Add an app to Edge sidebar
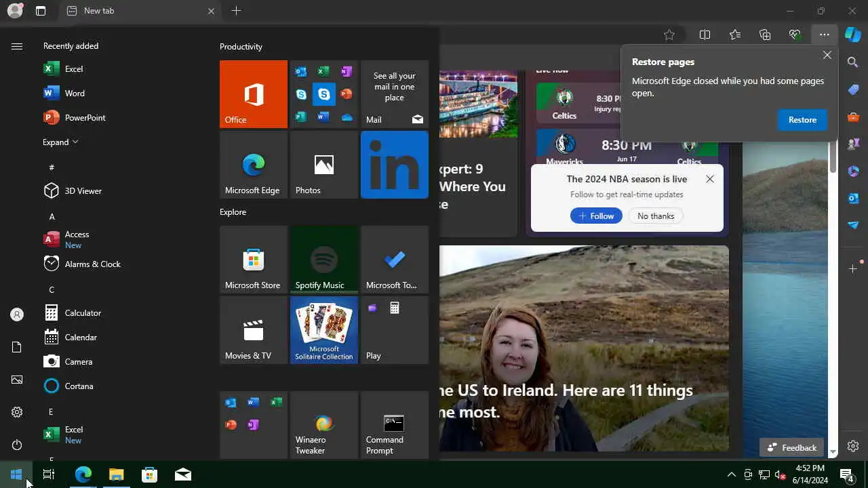 tap(853, 269)
